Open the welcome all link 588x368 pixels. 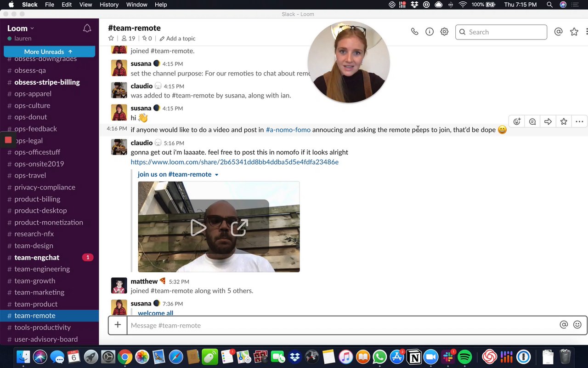pos(155,313)
